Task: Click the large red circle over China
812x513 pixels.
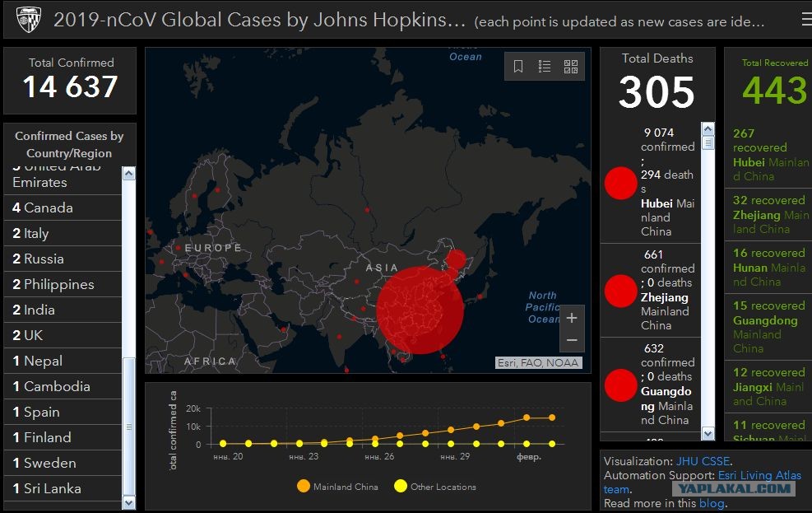Action: pyautogui.click(x=420, y=310)
